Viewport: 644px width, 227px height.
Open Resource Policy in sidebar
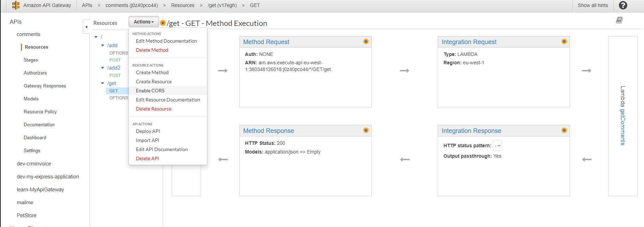point(40,112)
